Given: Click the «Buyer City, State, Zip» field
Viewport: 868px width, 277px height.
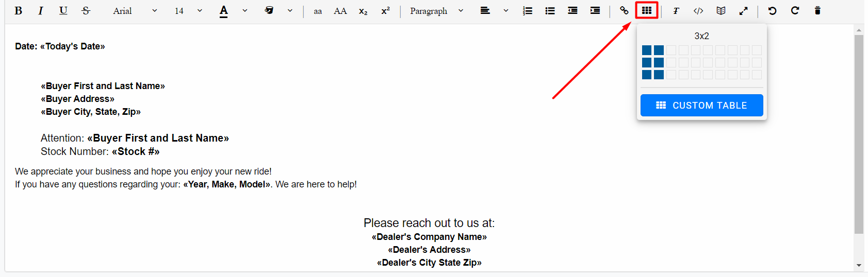Looking at the screenshot, I should click(91, 112).
